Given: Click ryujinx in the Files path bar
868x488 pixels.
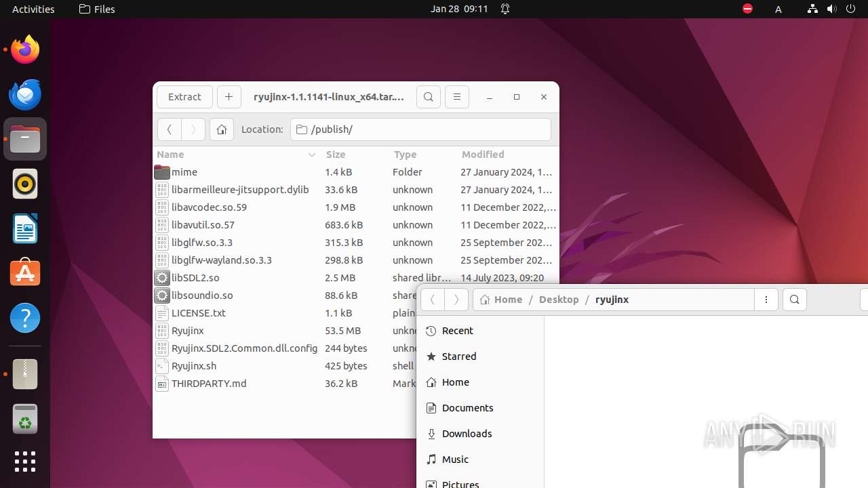Looking at the screenshot, I should pyautogui.click(x=612, y=300).
